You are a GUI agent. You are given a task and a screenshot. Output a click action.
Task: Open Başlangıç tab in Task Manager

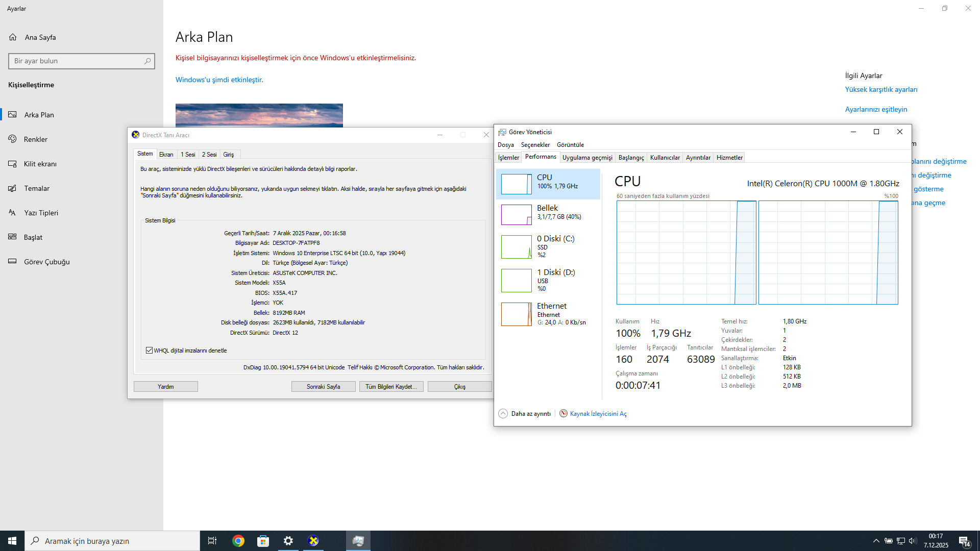tap(631, 158)
